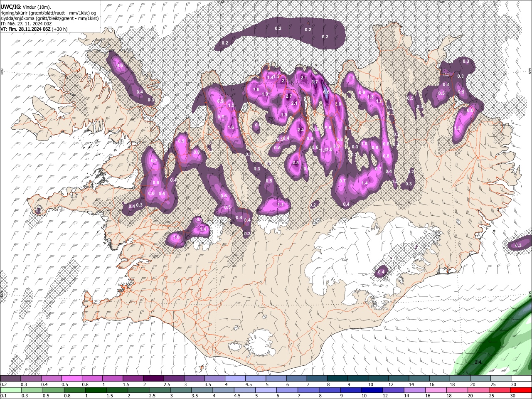Click the 2.4 value in the green rain band
The image size is (532, 399).
pos(478,362)
